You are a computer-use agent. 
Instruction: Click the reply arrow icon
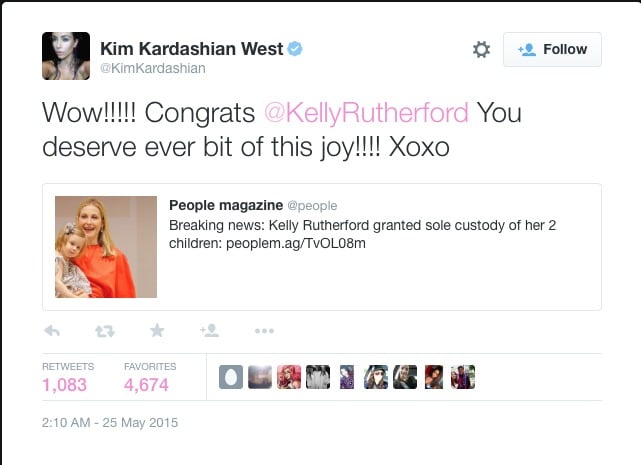tap(52, 330)
